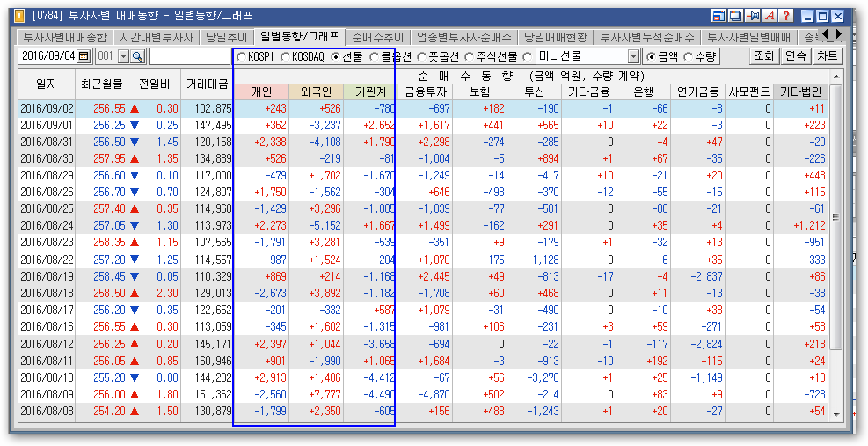The image size is (868, 446).
Task: Click the vertical scrollbar thumb of the table
Action: (835, 217)
